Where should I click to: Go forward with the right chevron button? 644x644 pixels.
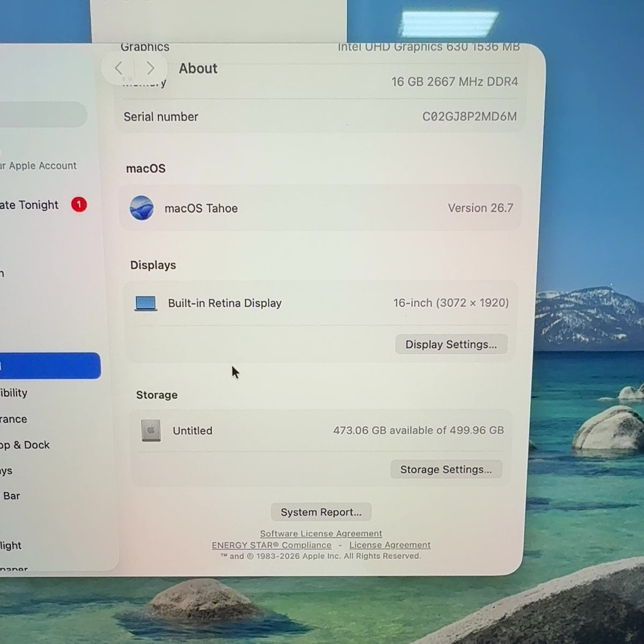[150, 68]
